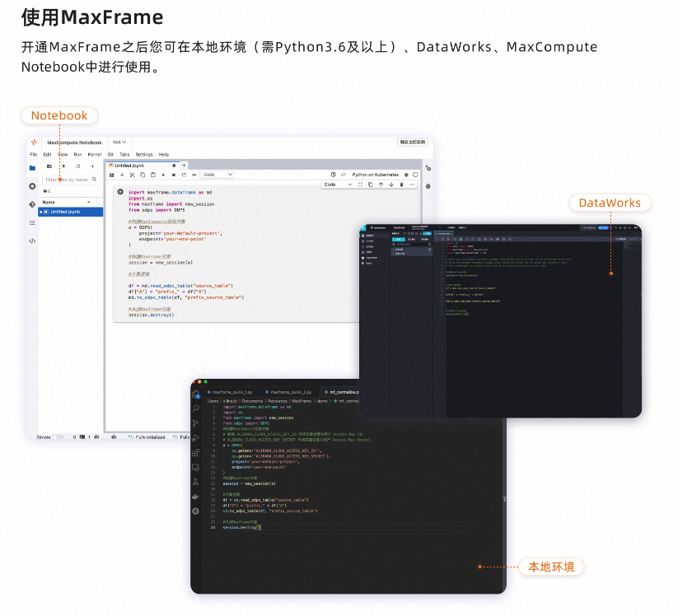678x616 pixels.
Task: Open the test dropdown at the top
Action: coord(120,142)
